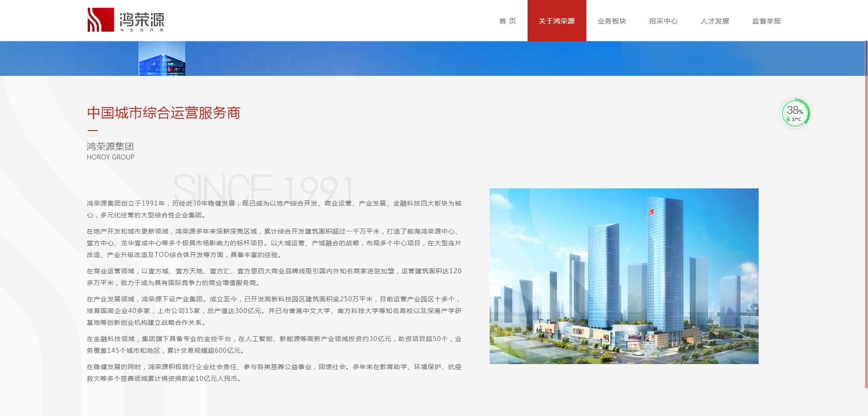Select the 关于鸿荣源 navigation tab
This screenshot has width=868, height=416.
tap(557, 21)
